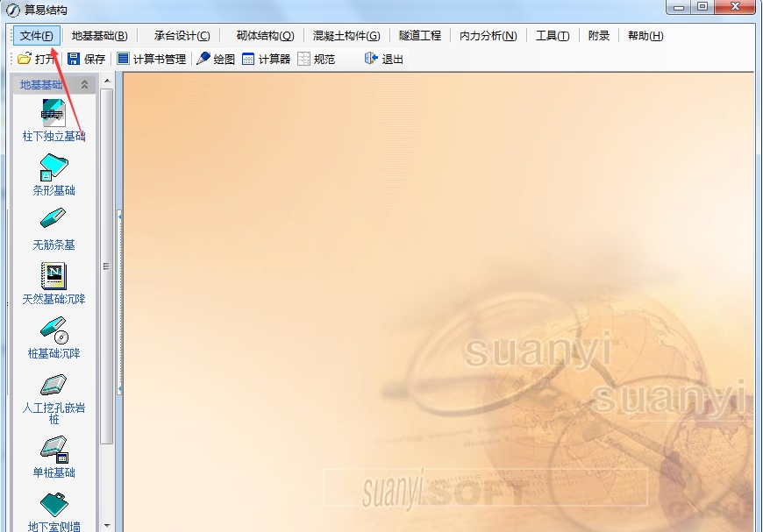This screenshot has height=532, width=763.
Task: Click the 退出 label text
Action: pos(392,60)
